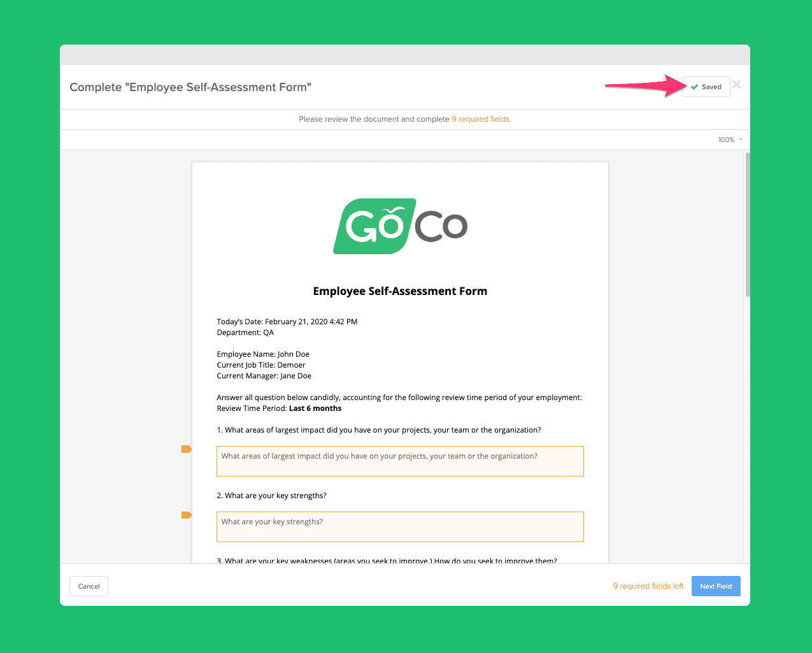
Task: Click question 3 about key weaknesses
Action: click(x=387, y=561)
